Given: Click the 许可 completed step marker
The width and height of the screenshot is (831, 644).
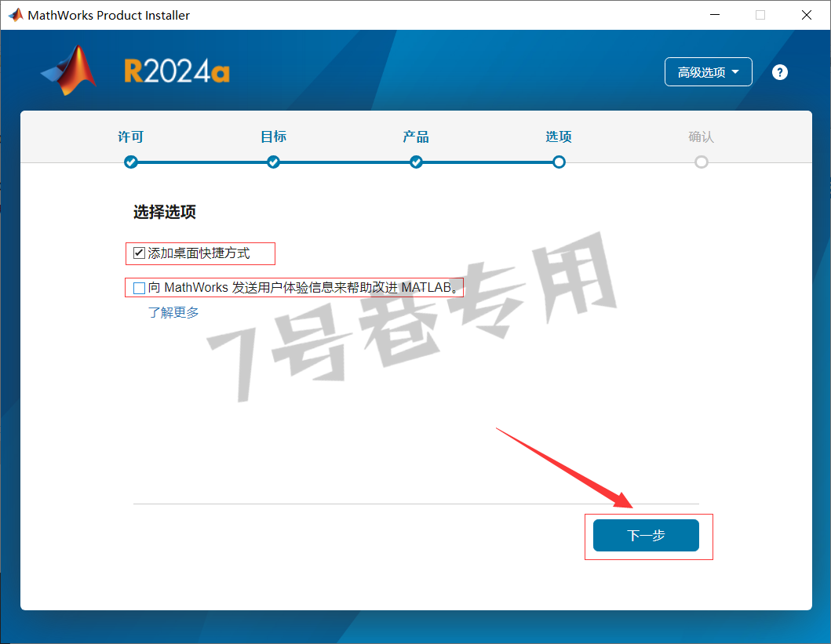Looking at the screenshot, I should point(131,162).
